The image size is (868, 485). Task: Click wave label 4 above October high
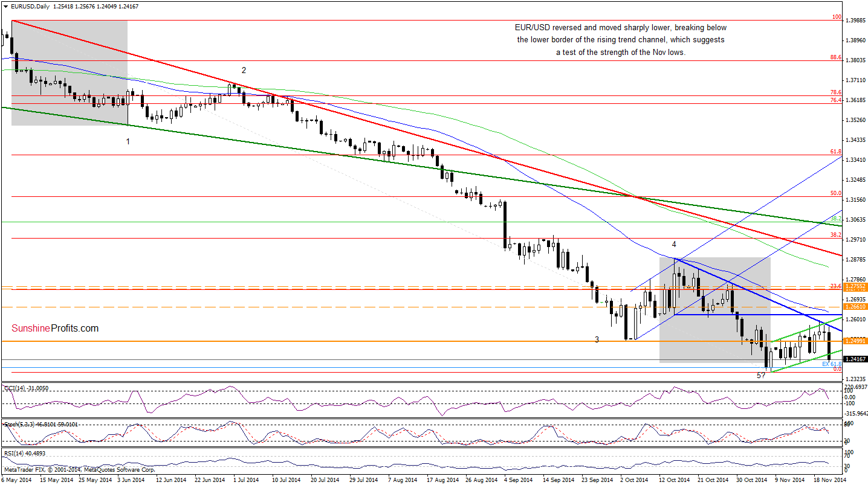point(674,244)
